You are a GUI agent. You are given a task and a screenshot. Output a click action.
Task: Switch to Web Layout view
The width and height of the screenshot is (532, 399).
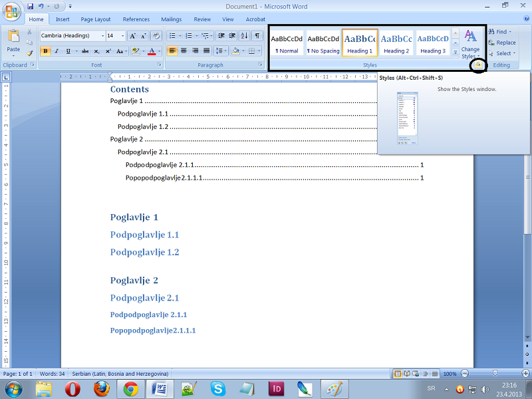[x=416, y=374]
